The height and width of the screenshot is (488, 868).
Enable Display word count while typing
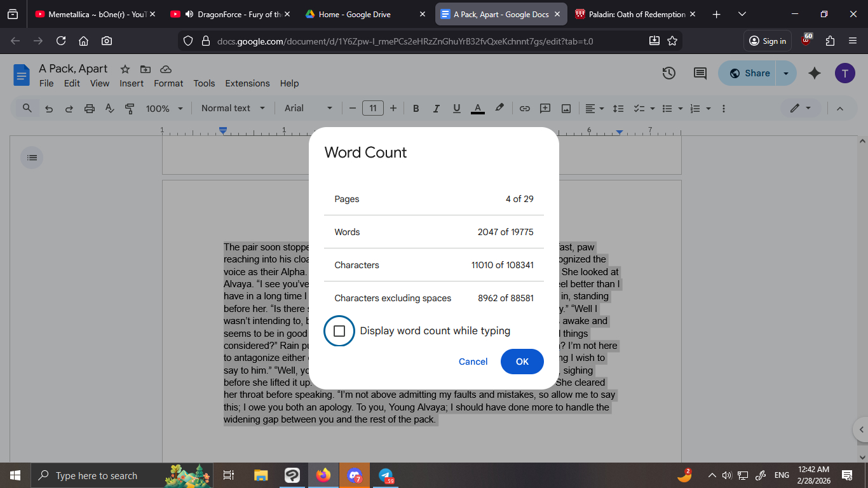339,331
